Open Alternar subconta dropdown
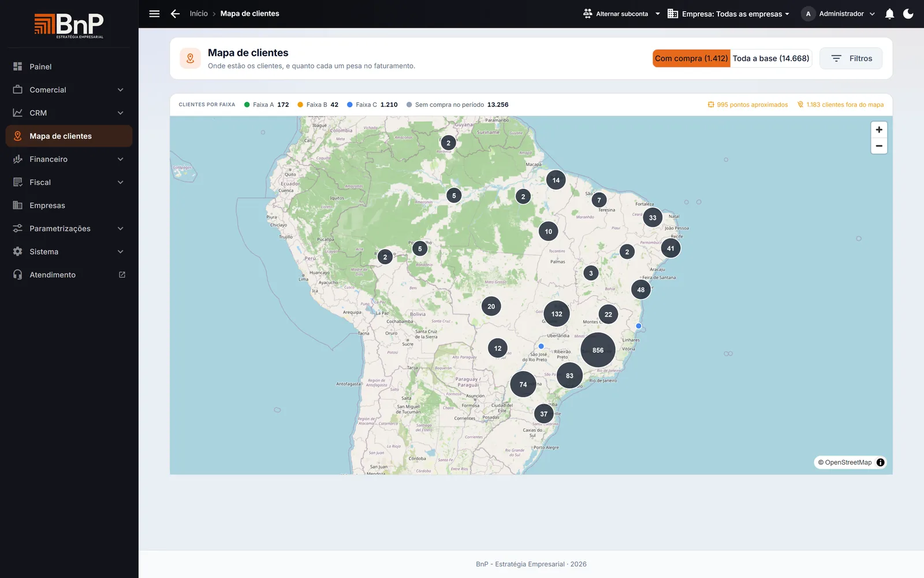 pyautogui.click(x=621, y=14)
